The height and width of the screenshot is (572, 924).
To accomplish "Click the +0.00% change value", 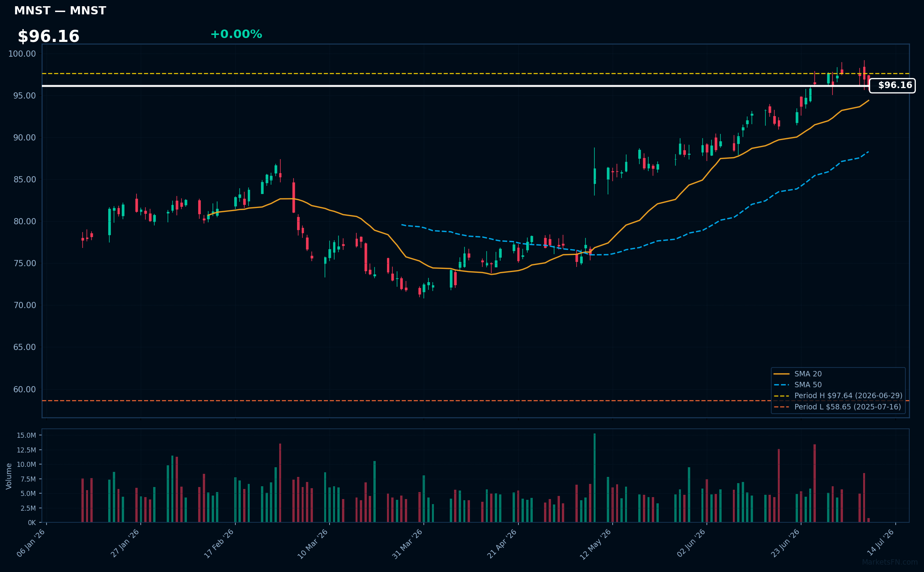I will pos(236,34).
